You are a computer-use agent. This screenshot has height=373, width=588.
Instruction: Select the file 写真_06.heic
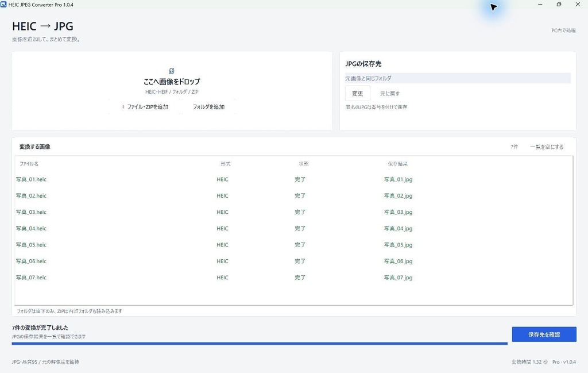point(31,261)
